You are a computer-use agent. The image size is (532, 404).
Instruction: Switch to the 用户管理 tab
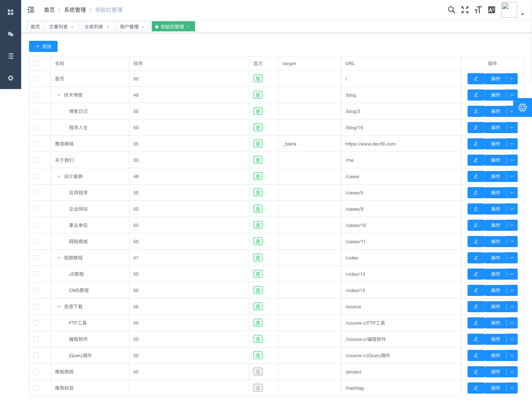tap(129, 27)
